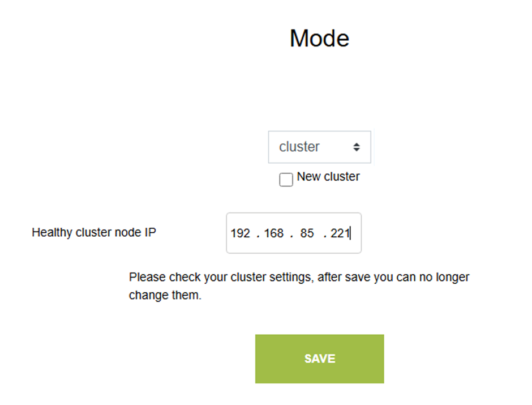This screenshot has width=532, height=405.
Task: Click the "New cluster" checkbox label
Action: click(x=328, y=177)
